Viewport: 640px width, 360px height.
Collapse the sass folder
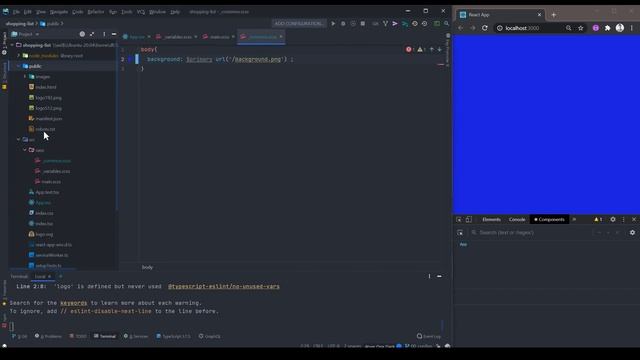click(25, 150)
